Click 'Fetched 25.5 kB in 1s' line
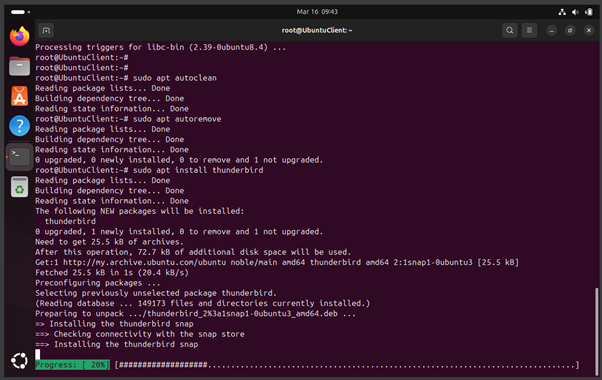 [x=112, y=273]
